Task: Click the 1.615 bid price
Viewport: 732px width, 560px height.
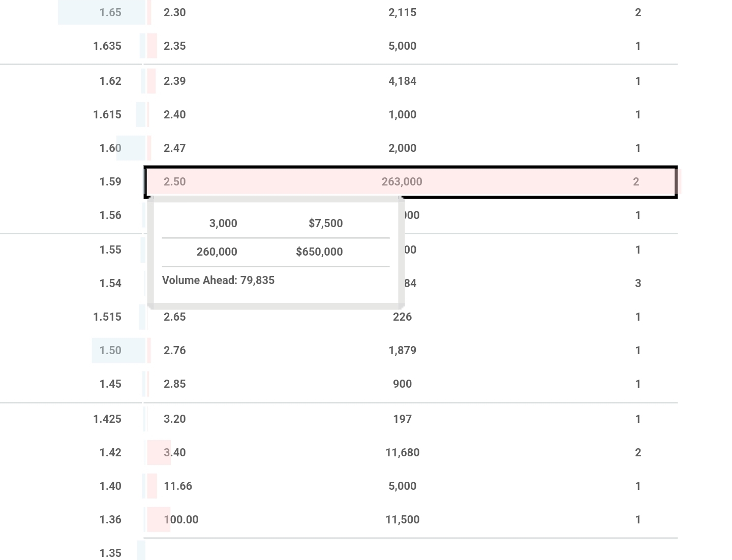Action: tap(107, 115)
